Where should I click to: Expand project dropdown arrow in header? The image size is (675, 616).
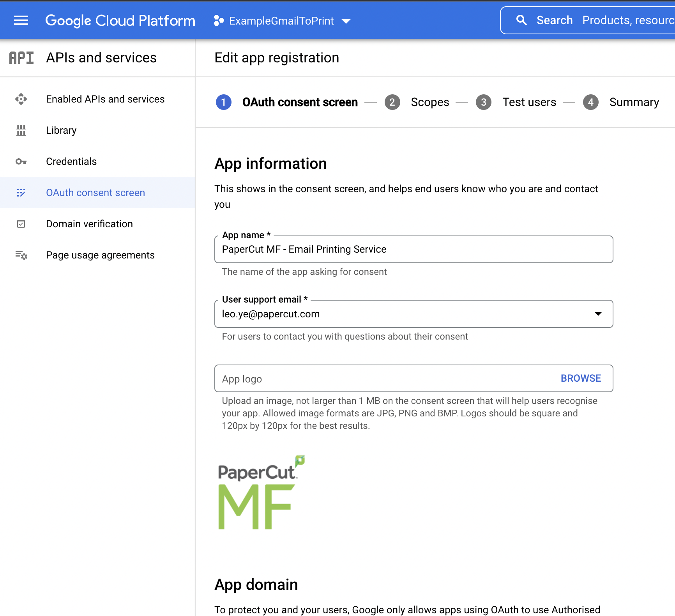pyautogui.click(x=346, y=21)
